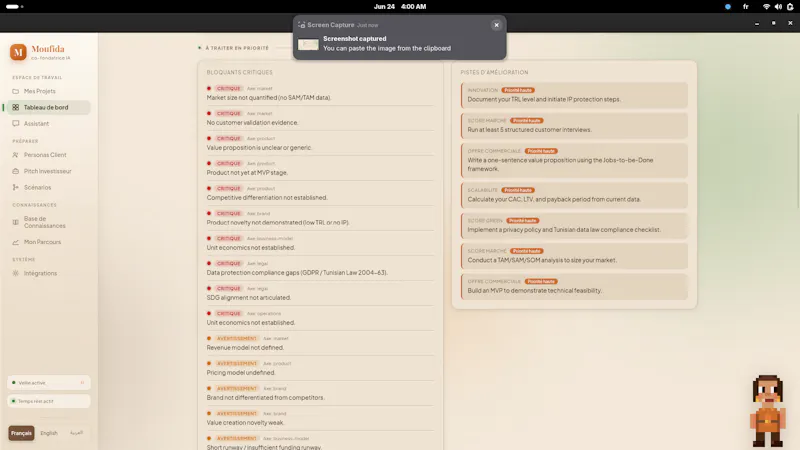Viewport: 800px width, 450px height.
Task: Click 'Value creation novelty weak.' warning
Action: pyautogui.click(x=320, y=418)
